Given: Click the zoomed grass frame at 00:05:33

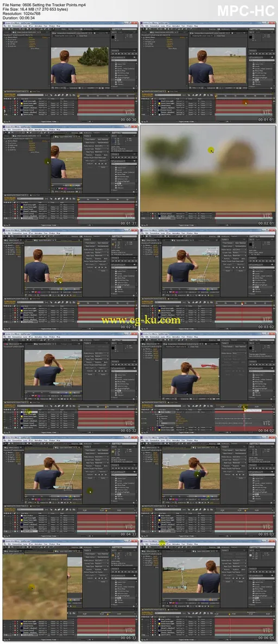Looking at the screenshot, I should [70, 591].
